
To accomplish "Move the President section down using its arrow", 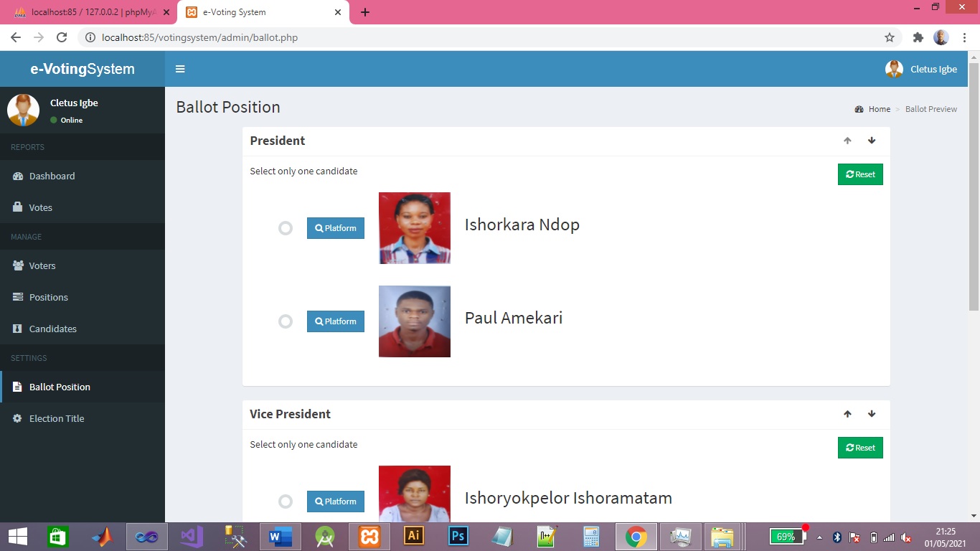I will 872,141.
